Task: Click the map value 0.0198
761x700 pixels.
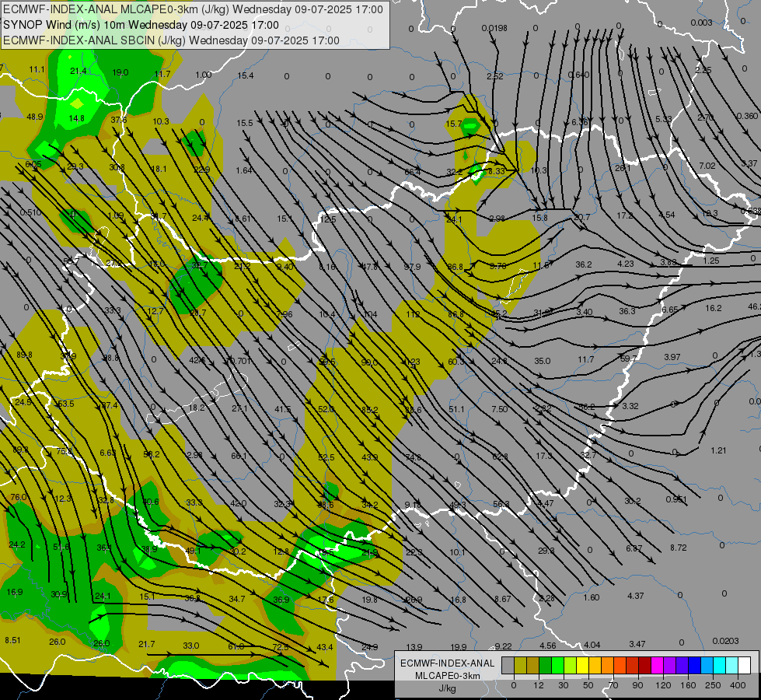Action: (494, 28)
